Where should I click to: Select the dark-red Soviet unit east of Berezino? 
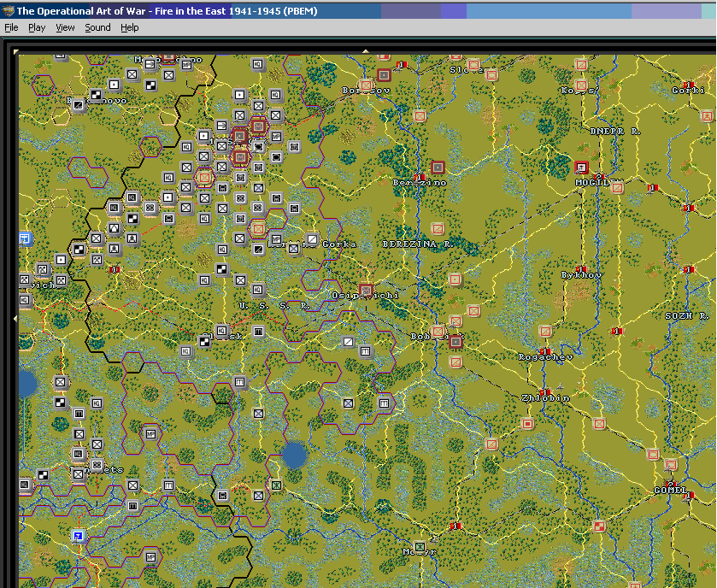click(x=438, y=168)
